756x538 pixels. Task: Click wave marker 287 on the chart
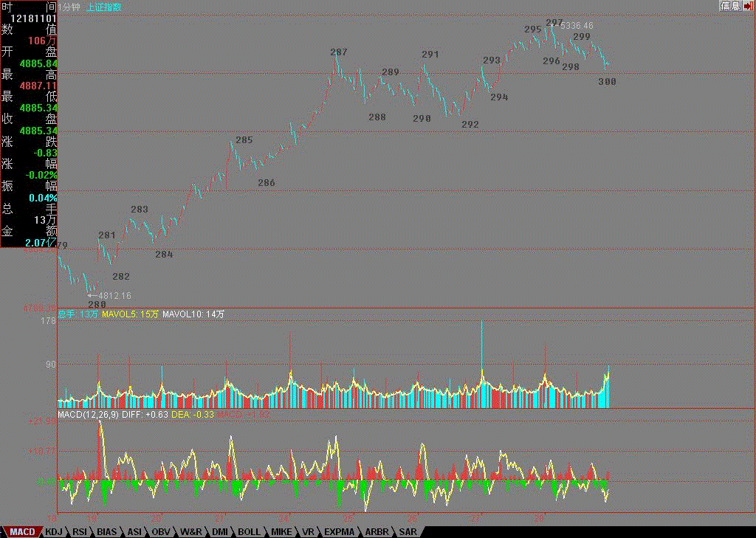tap(338, 52)
